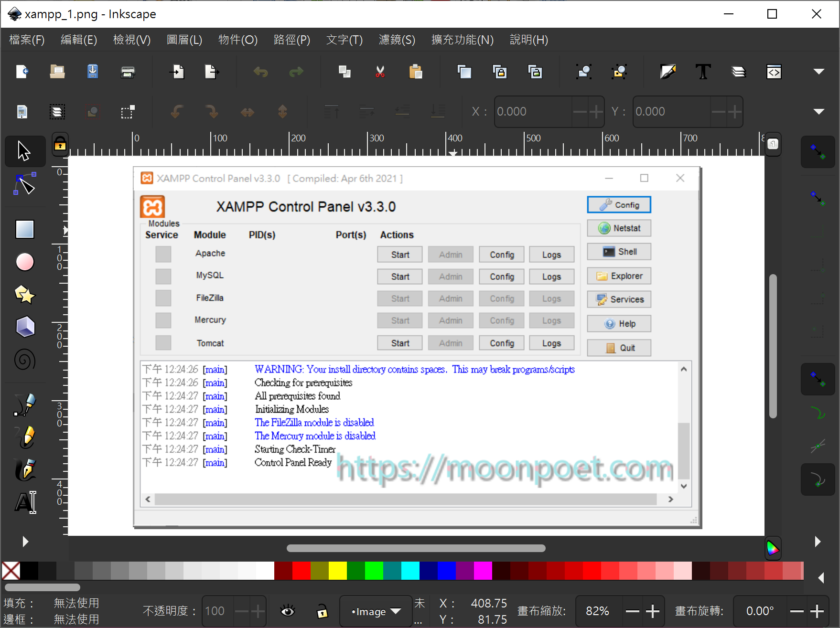Choose the Rectangle drawing tool
The height and width of the screenshot is (628, 840).
click(x=25, y=229)
